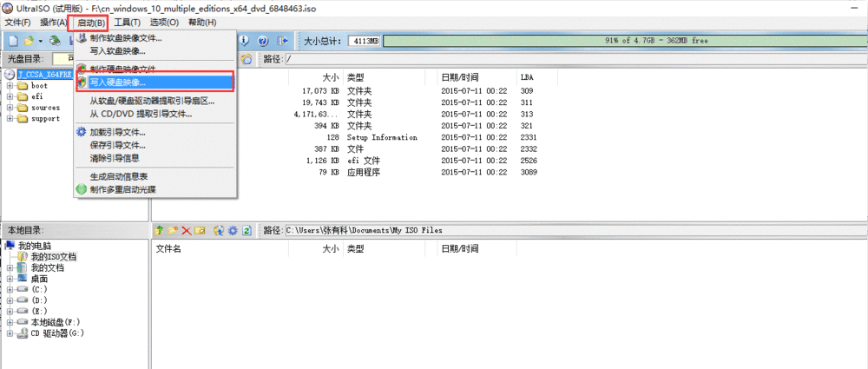This screenshot has width=868, height=369.
Task: Open the 帮助(H) menu
Action: pyautogui.click(x=202, y=23)
